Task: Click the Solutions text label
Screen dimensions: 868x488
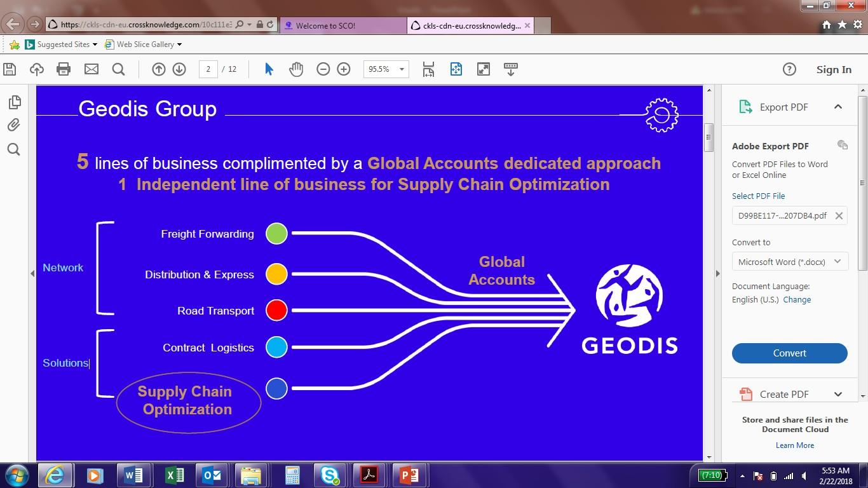Action: click(65, 363)
